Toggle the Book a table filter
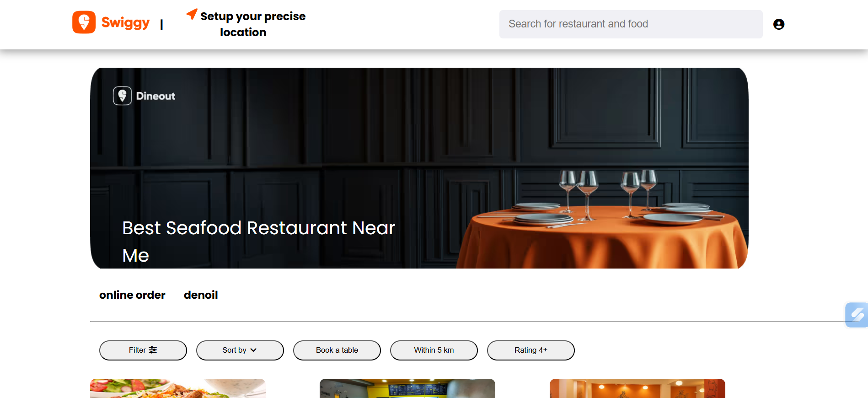Image resolution: width=868 pixels, height=398 pixels. 337,350
